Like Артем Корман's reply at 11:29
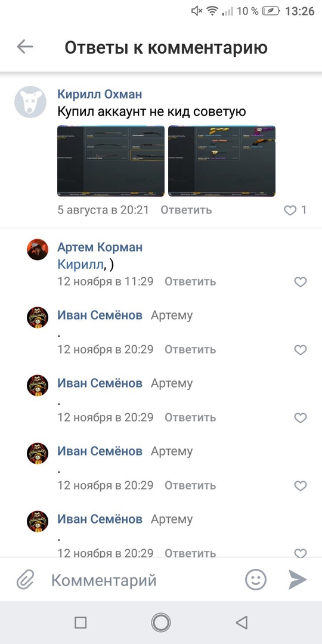Screen dimensions: 322x644 coord(301,281)
